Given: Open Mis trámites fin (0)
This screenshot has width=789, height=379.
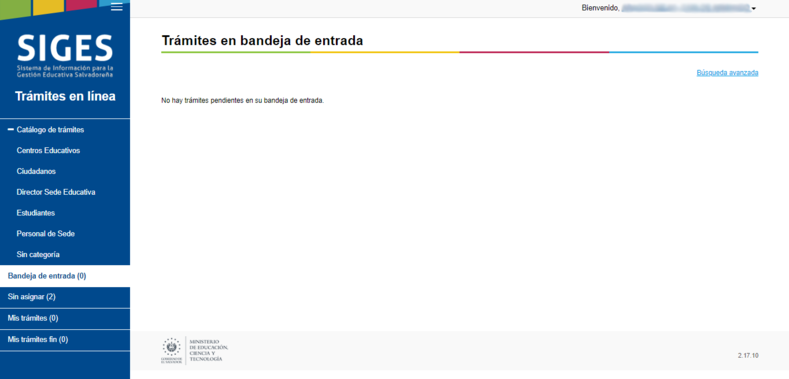Looking at the screenshot, I should click(x=65, y=340).
